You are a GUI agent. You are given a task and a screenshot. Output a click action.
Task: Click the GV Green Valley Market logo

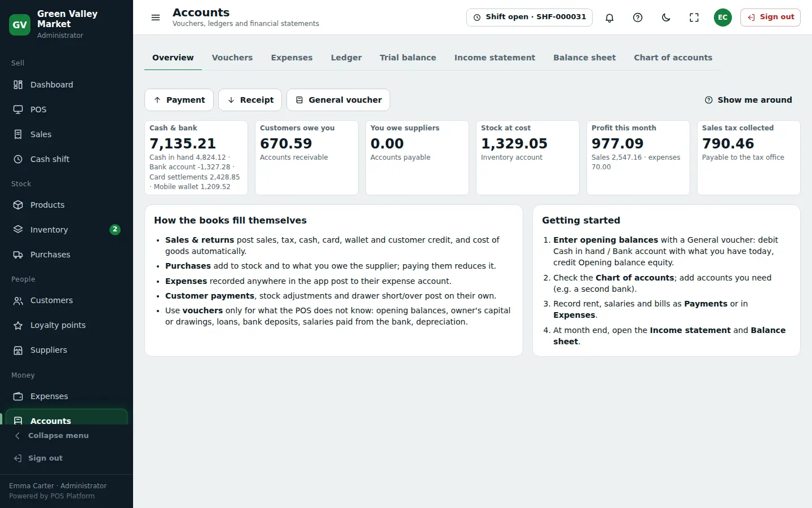(x=20, y=25)
